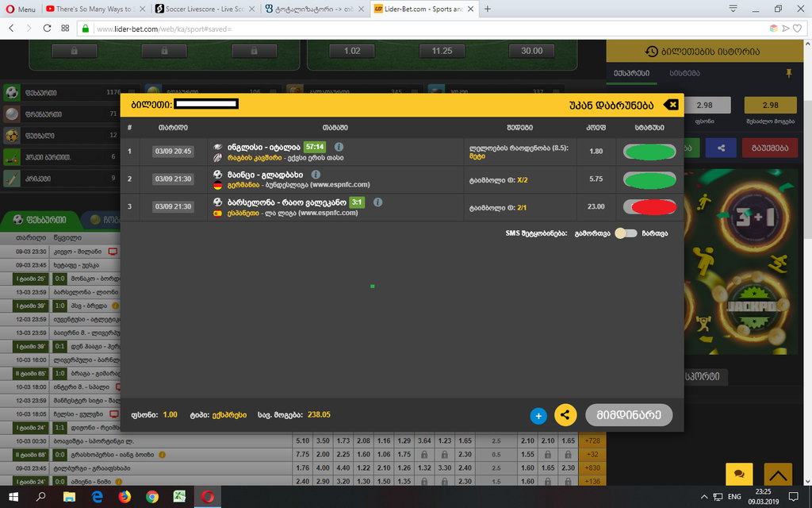Click the red გაუქმება button
Screen dimensions: 812x508
tap(769, 148)
